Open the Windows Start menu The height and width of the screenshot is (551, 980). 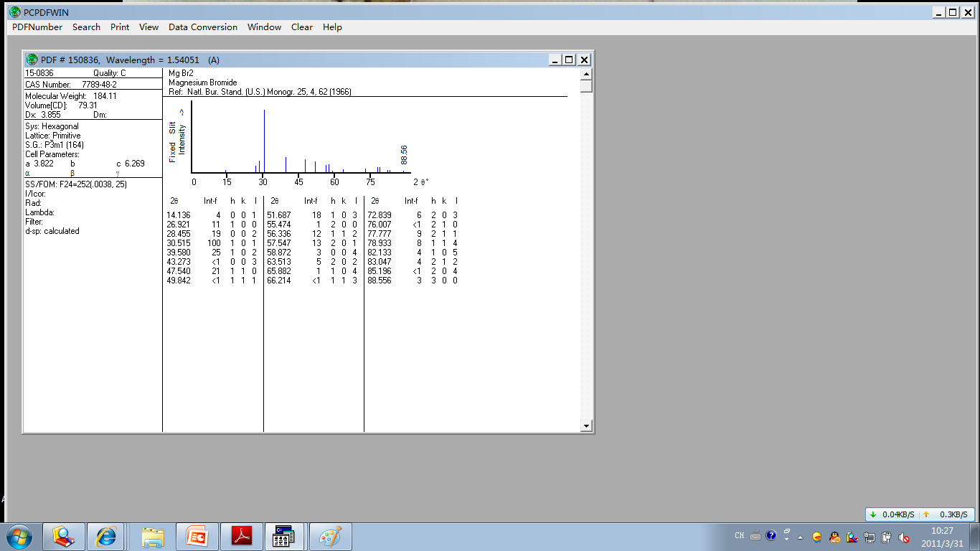point(19,537)
